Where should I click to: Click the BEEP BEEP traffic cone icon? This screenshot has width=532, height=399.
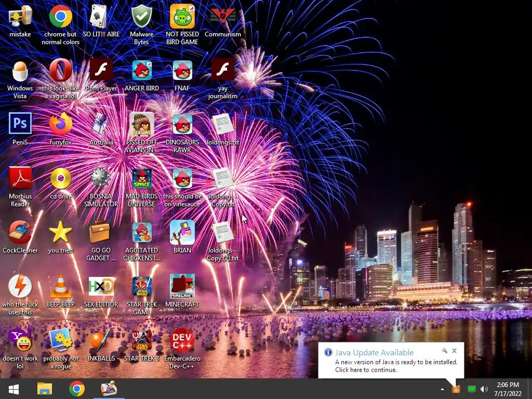(60, 286)
